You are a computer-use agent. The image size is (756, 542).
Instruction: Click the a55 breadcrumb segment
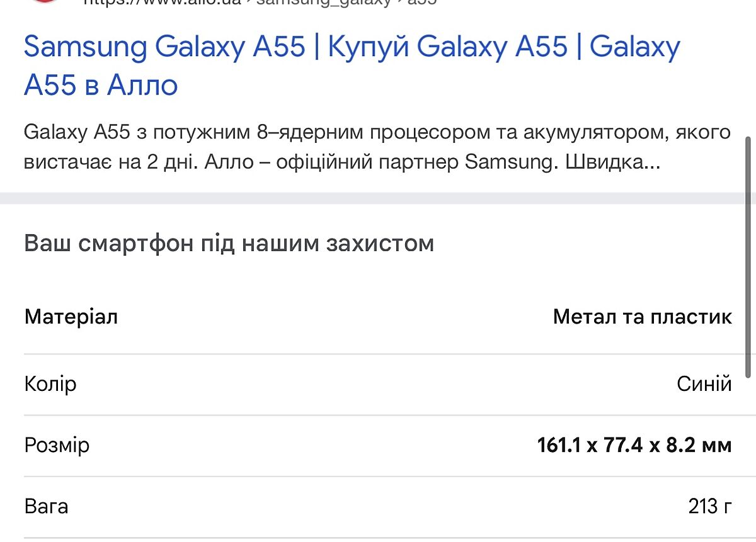(423, 2)
